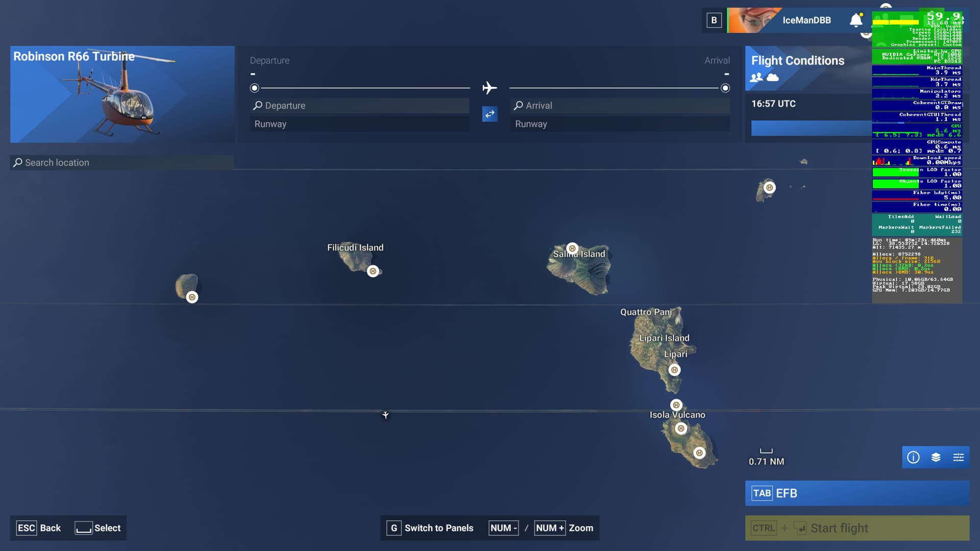Screen dimensions: 980x551
Task: Click the weather cloud icon
Action: pos(773,77)
